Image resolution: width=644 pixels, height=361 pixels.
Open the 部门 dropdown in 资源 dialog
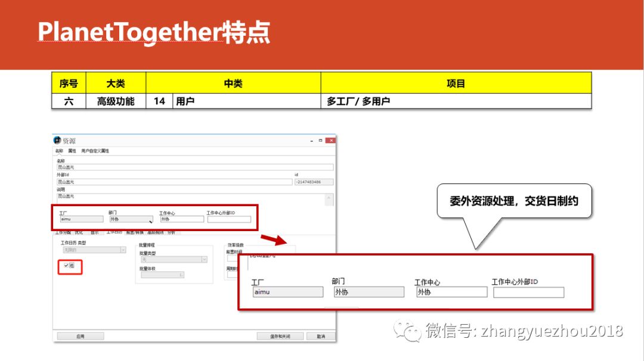(x=131, y=219)
